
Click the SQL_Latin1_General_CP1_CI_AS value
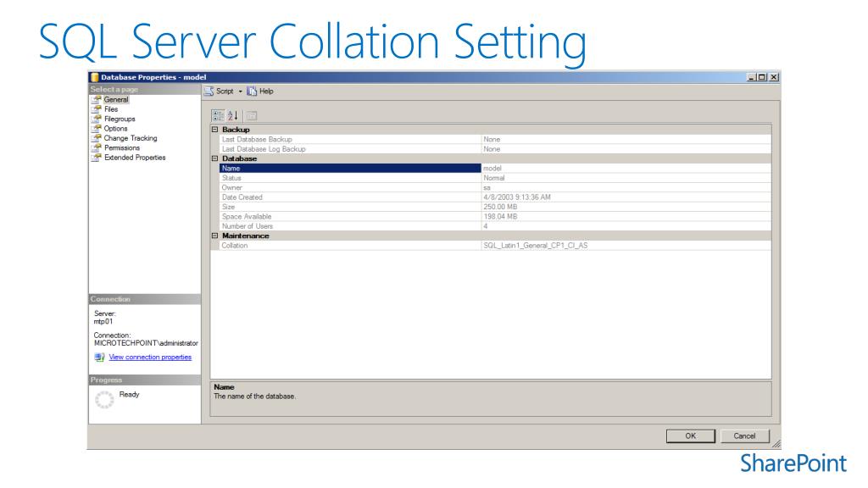536,246
